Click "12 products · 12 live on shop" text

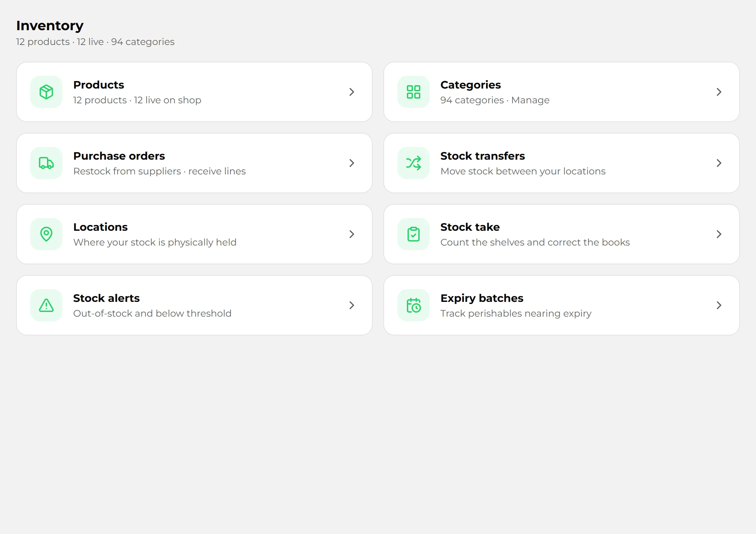(137, 100)
